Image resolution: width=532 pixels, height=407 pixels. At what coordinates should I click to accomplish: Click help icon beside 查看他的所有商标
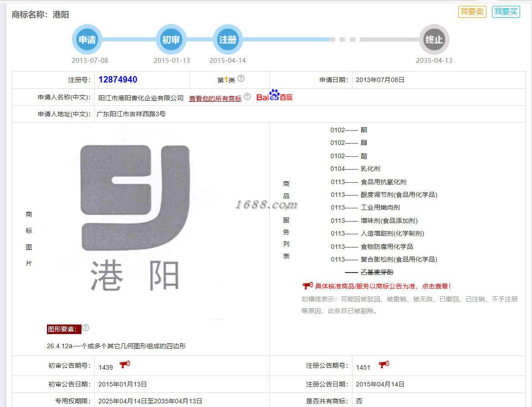coord(248,97)
